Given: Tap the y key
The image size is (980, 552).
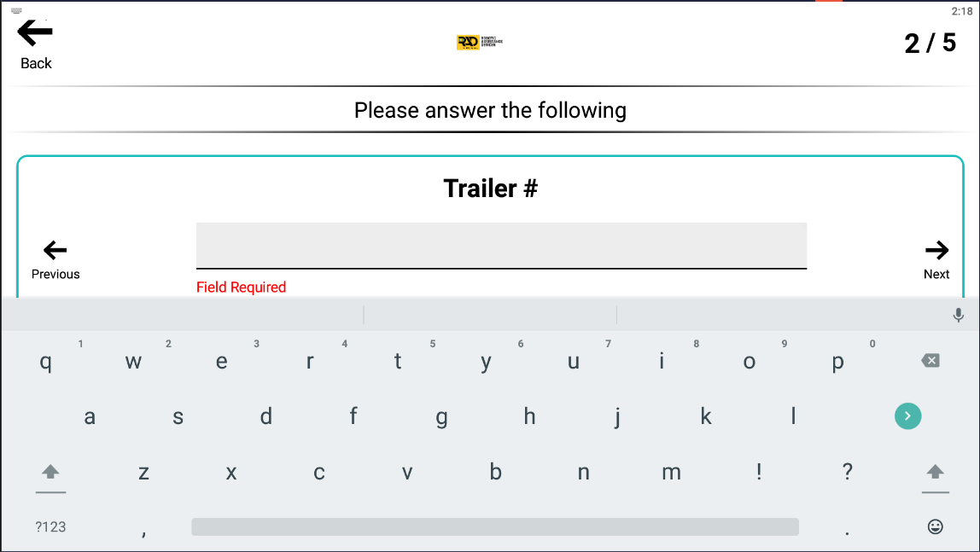Looking at the screenshot, I should coord(486,361).
